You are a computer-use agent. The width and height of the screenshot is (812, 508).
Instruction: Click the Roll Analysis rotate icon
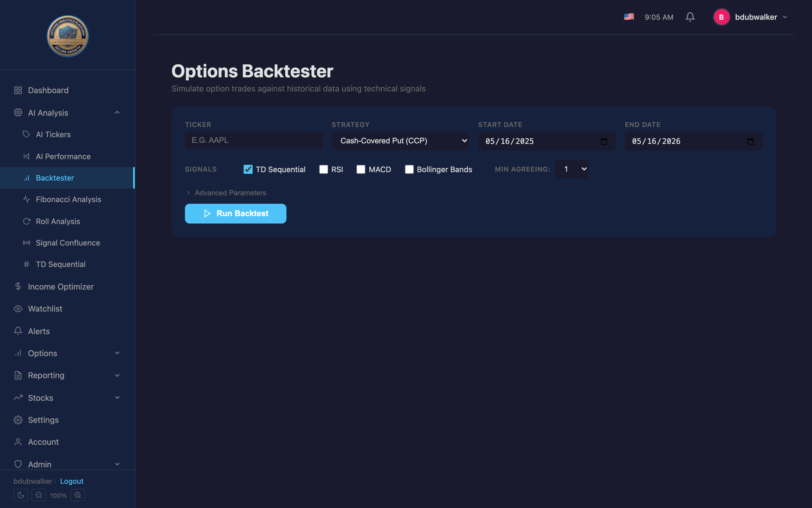coord(27,221)
